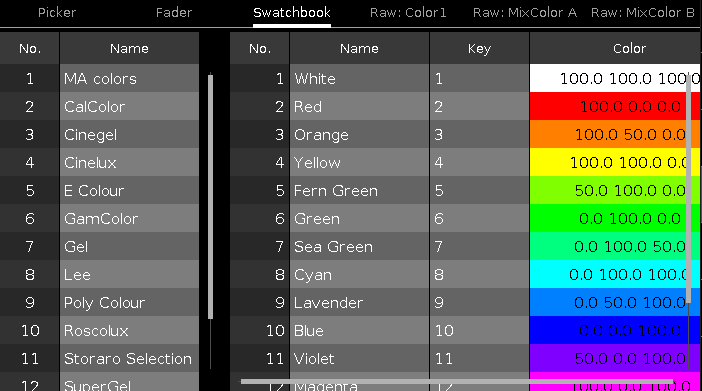Click the fern green 50.0 100.0 0.0 swatch
The height and width of the screenshot is (391, 702).
click(x=615, y=190)
